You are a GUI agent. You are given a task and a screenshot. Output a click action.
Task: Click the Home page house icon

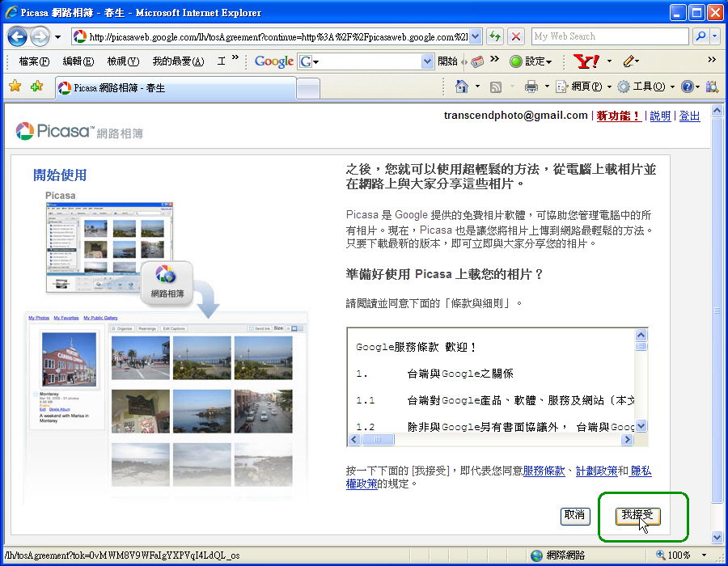pos(462,87)
